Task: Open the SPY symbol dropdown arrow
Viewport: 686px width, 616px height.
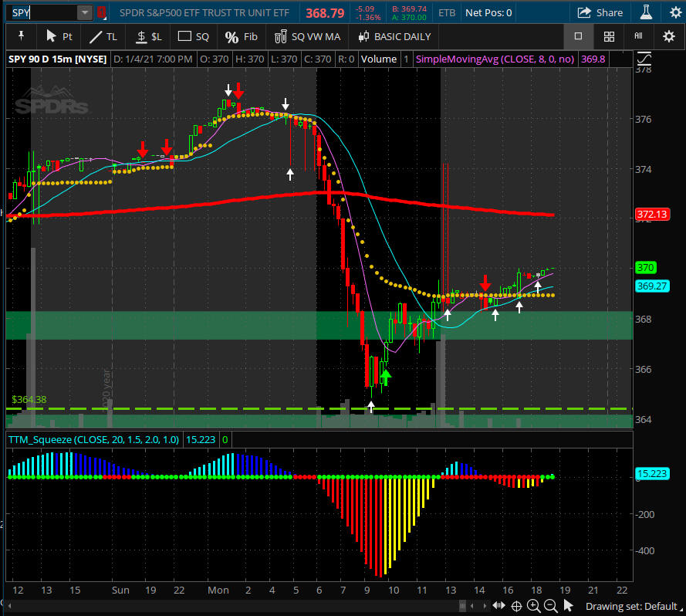Action: click(x=84, y=12)
